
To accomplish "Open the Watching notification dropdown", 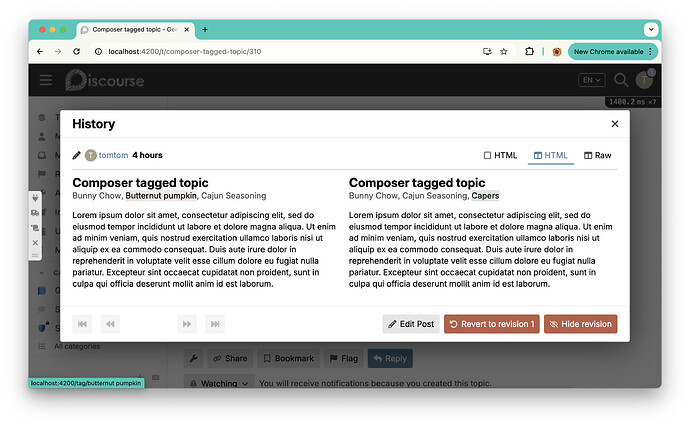I will [x=219, y=383].
